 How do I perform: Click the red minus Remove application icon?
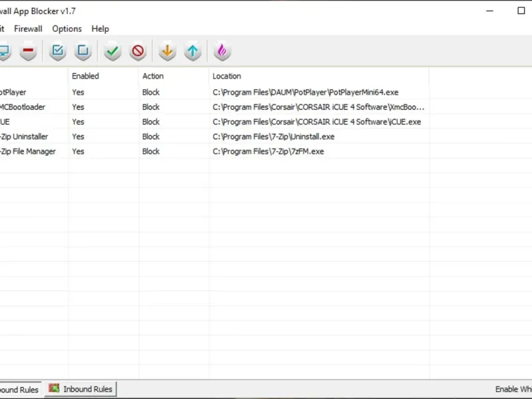(x=28, y=51)
